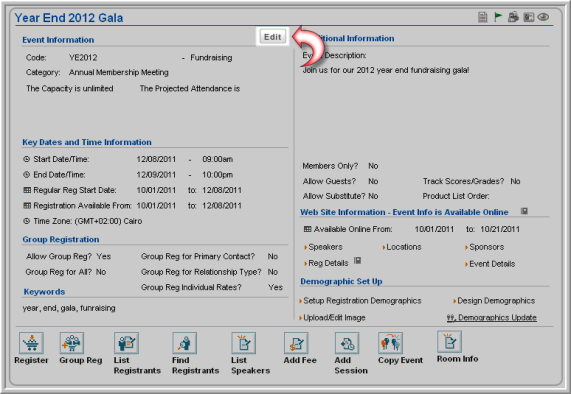
Task: Click the printer icon in header
Action: click(x=513, y=17)
